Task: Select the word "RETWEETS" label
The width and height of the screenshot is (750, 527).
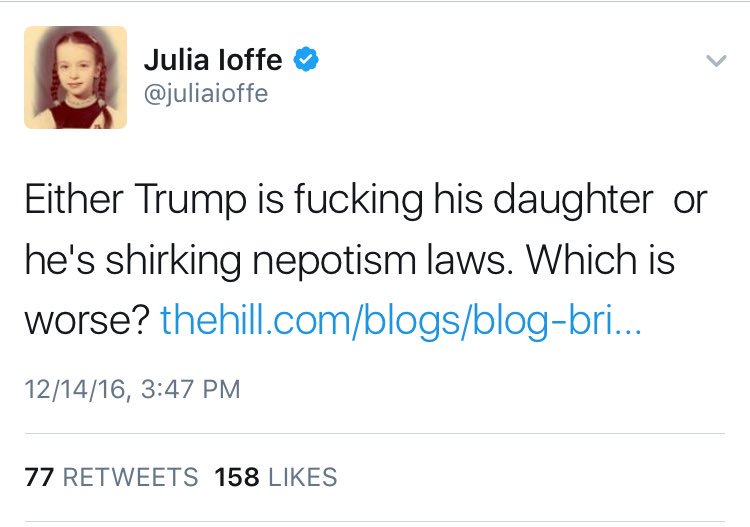Action: pos(130,477)
